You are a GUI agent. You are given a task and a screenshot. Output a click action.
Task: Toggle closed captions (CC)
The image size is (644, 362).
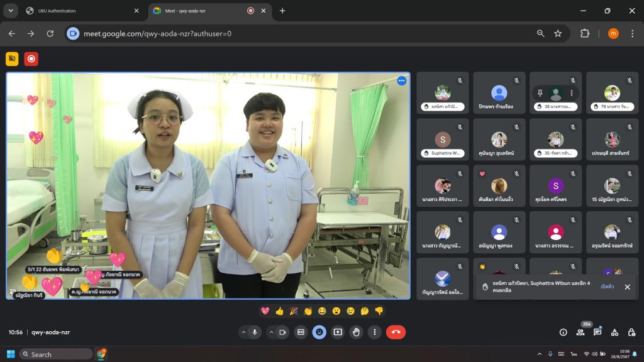(x=301, y=332)
